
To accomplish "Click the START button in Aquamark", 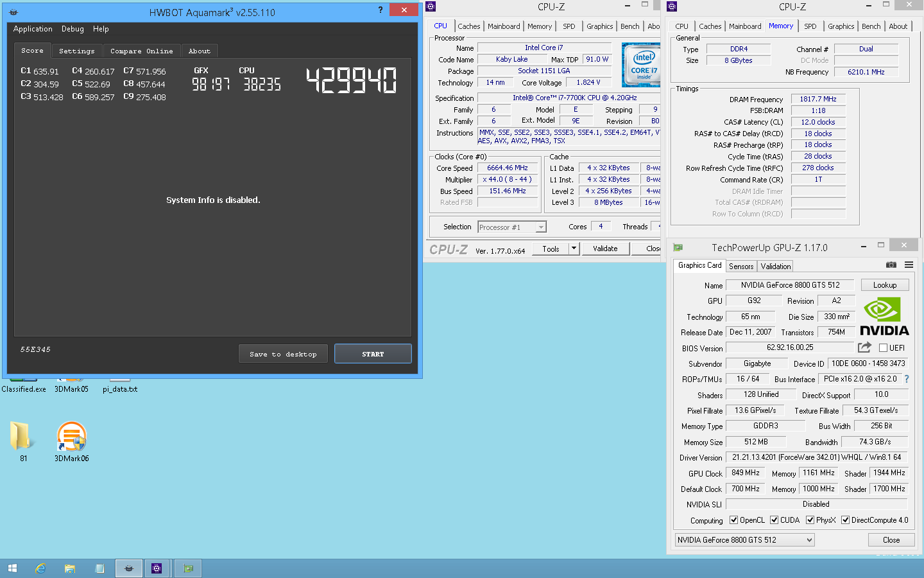I will click(x=373, y=354).
